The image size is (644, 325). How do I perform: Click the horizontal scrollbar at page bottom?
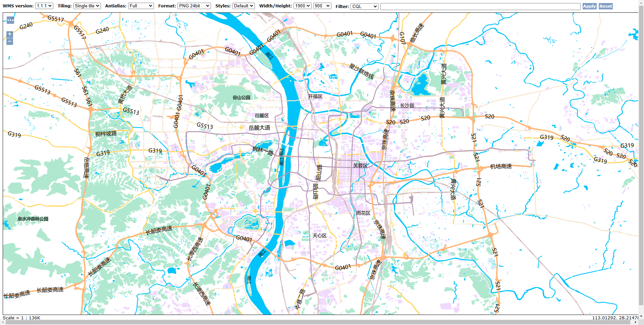coord(319,322)
